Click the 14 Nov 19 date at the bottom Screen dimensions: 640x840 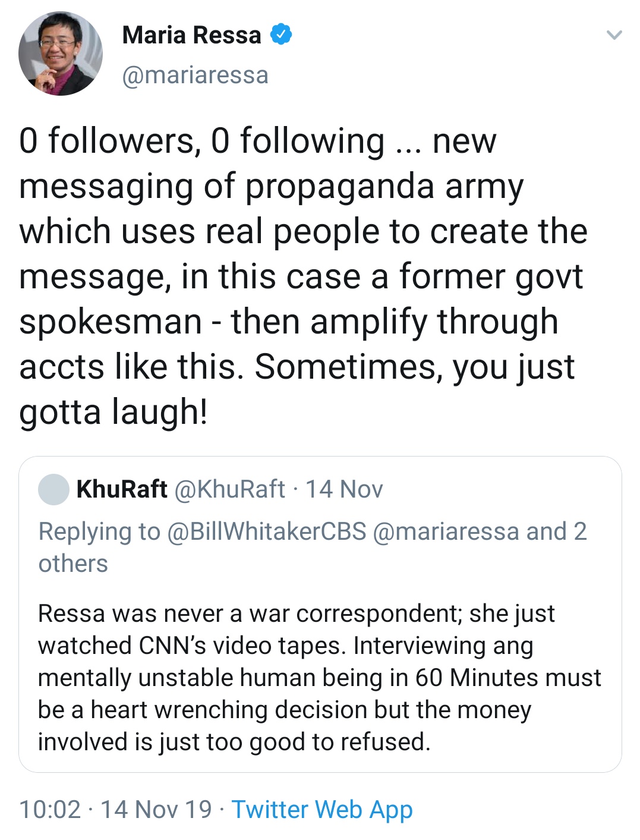[156, 810]
